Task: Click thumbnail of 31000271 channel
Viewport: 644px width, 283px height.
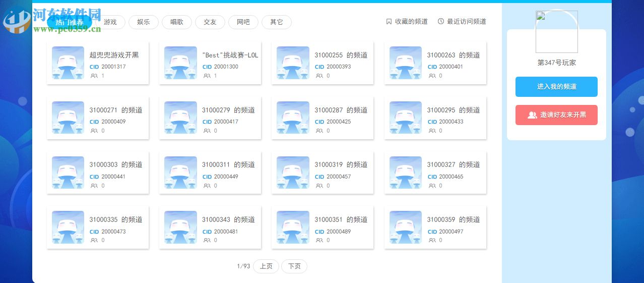Action: [68, 118]
